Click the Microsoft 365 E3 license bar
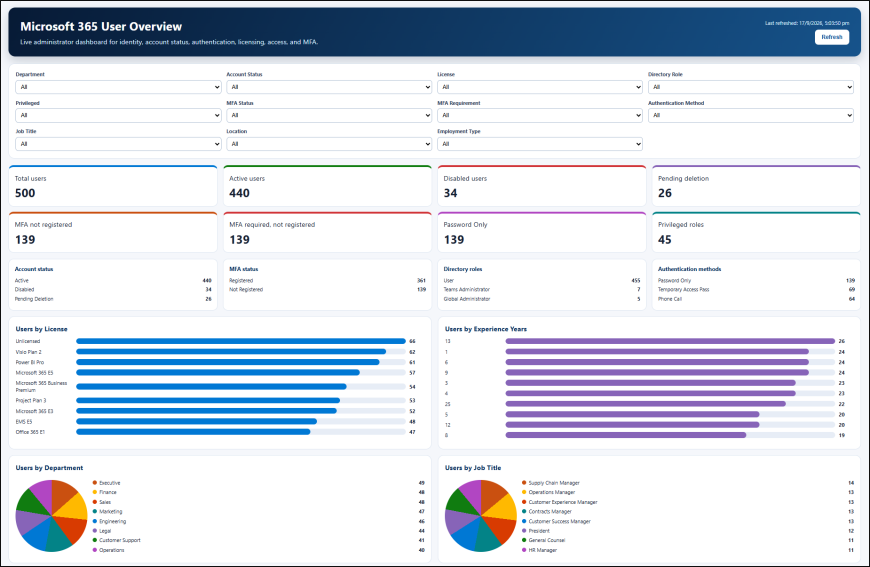 pos(206,411)
